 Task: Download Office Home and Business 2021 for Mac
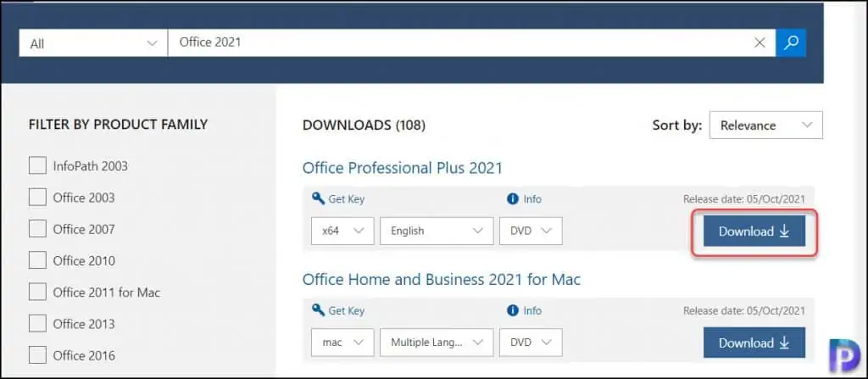pos(754,343)
